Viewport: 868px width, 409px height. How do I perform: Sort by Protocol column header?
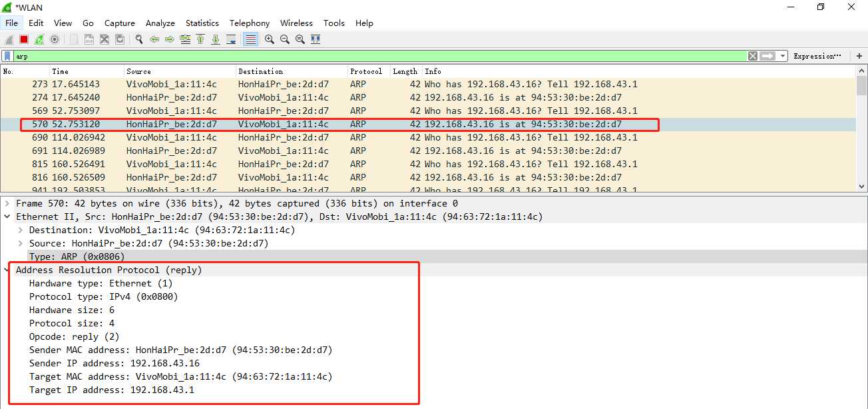pos(368,71)
